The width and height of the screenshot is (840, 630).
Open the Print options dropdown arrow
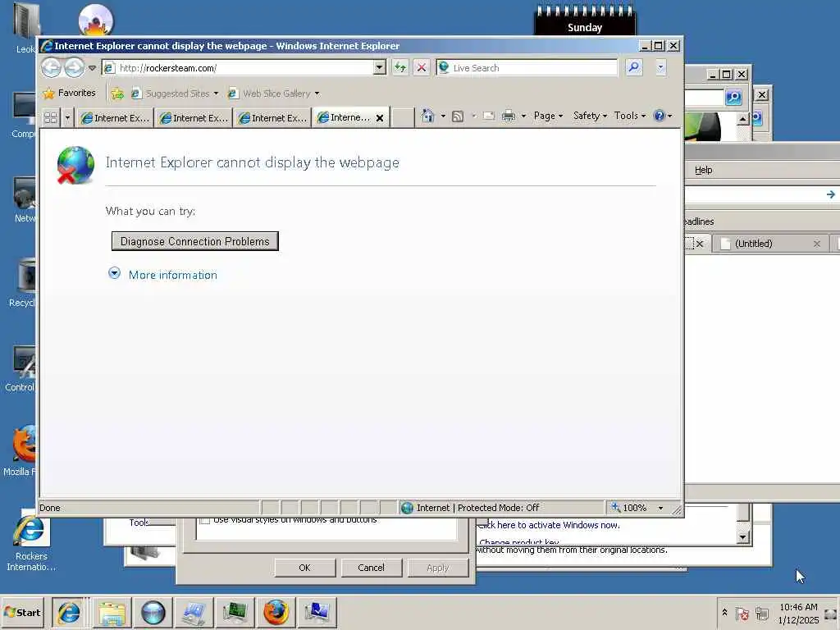(x=523, y=116)
